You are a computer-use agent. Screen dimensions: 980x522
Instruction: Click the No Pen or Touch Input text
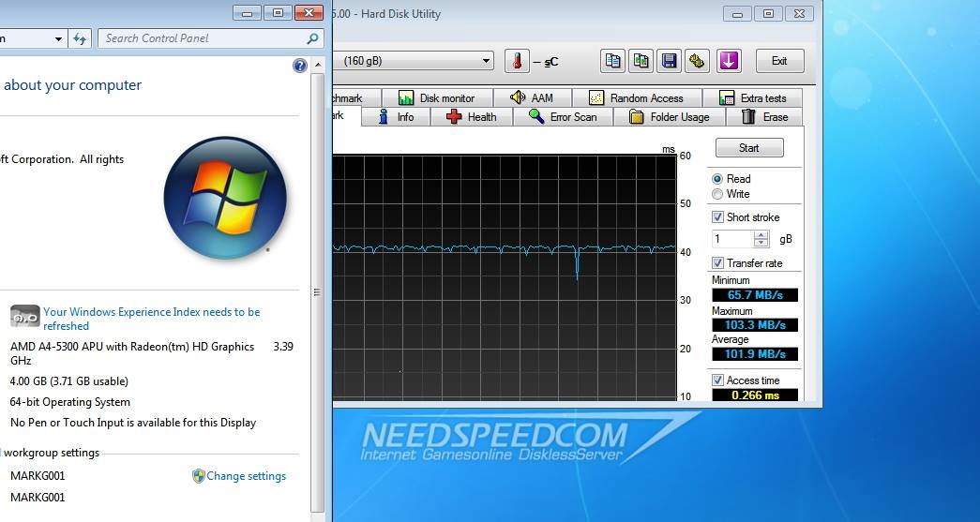click(x=133, y=423)
